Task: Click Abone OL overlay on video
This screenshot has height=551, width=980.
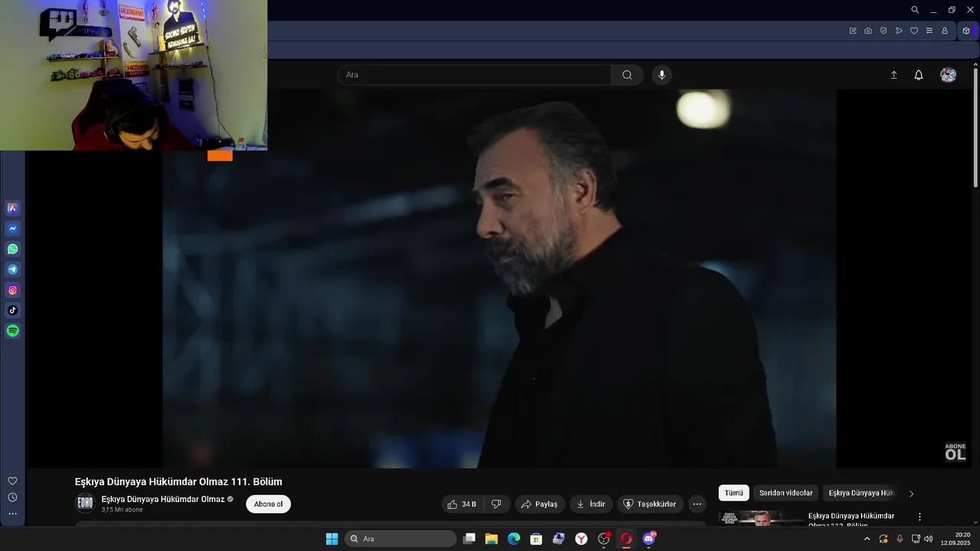Action: pos(955,452)
